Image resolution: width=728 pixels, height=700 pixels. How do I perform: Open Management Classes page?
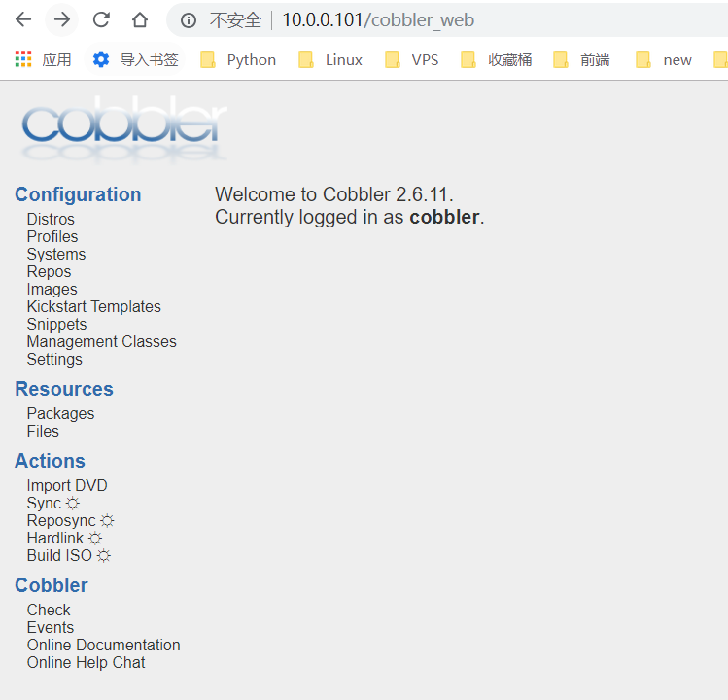pyautogui.click(x=102, y=341)
